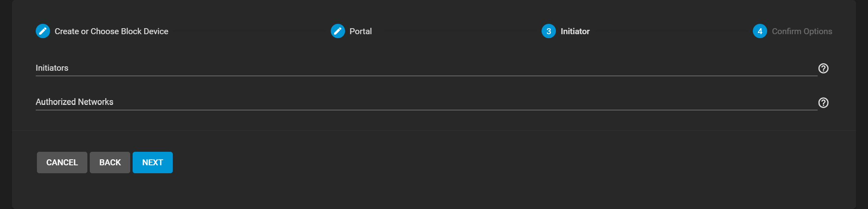868x209 pixels.
Task: Proceed with the blue NEXT button
Action: [x=152, y=163]
